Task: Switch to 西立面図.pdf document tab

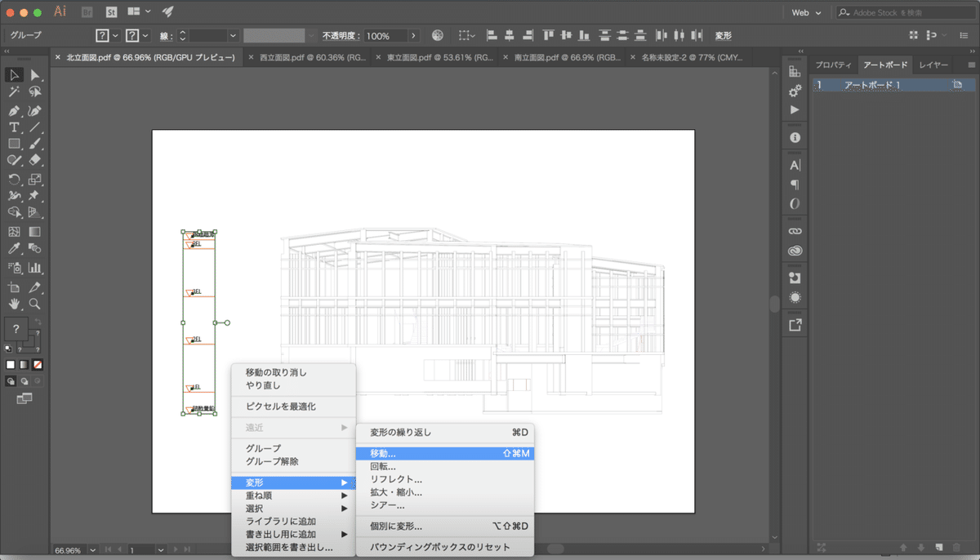Action: [309, 58]
